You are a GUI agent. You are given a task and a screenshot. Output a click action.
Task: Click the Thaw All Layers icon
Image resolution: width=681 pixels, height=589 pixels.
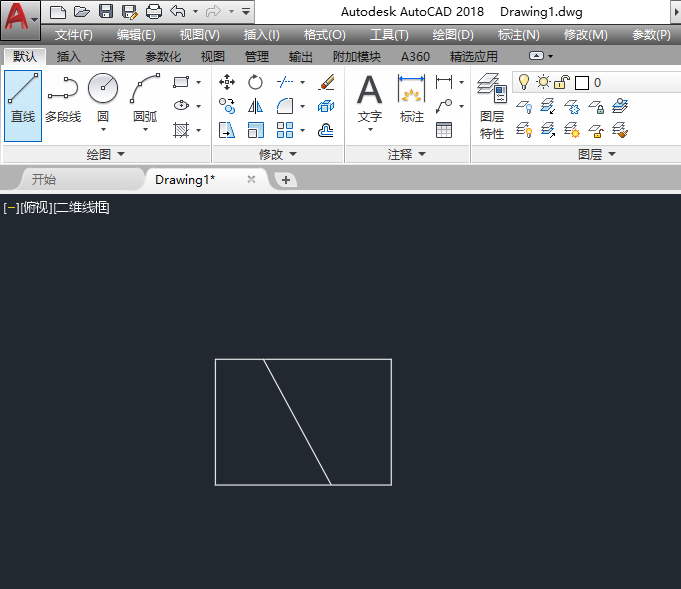pos(572,130)
